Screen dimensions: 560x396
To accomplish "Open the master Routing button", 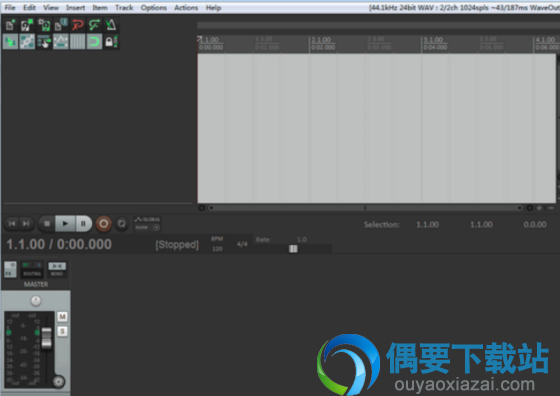I will [32, 270].
